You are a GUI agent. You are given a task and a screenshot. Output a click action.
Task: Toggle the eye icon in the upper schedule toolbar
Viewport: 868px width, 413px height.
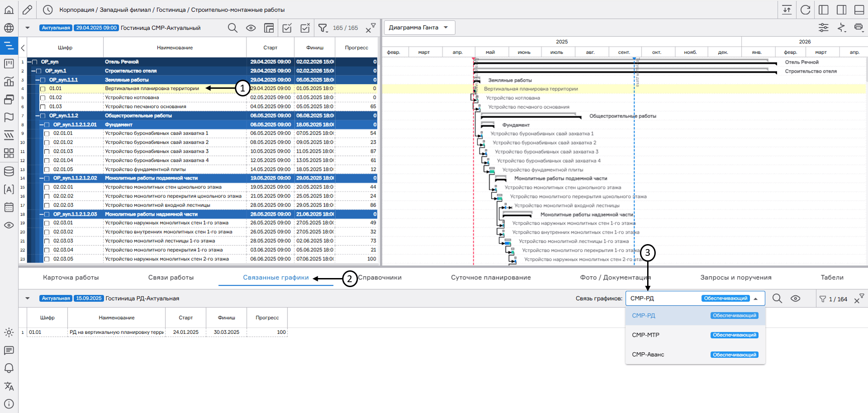[x=251, y=28]
